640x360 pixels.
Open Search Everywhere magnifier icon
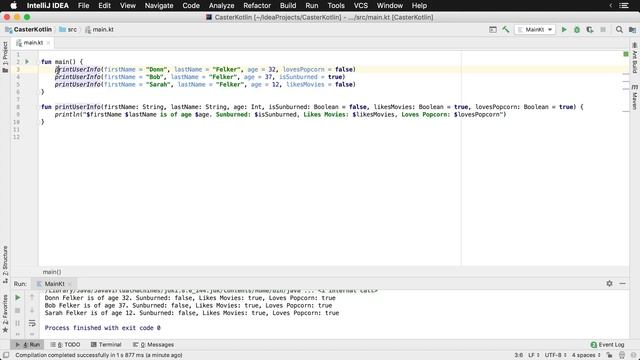pos(619,29)
